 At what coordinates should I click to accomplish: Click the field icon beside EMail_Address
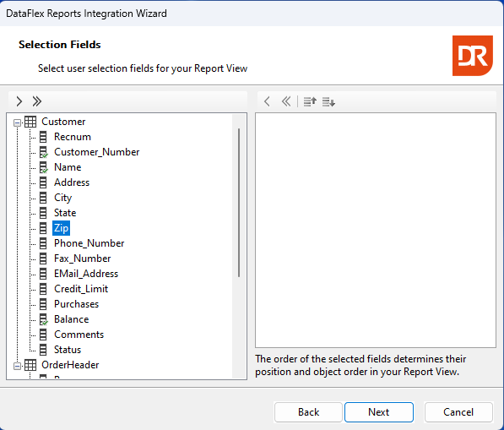point(43,274)
